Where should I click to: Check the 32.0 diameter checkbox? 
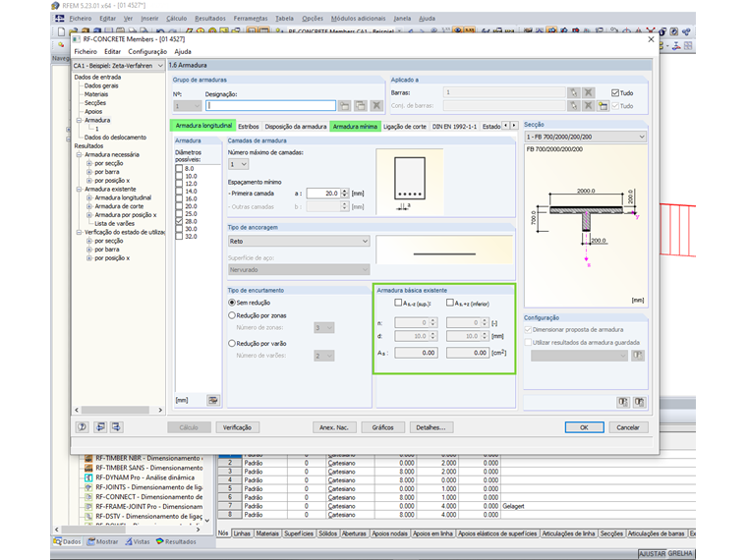click(179, 236)
